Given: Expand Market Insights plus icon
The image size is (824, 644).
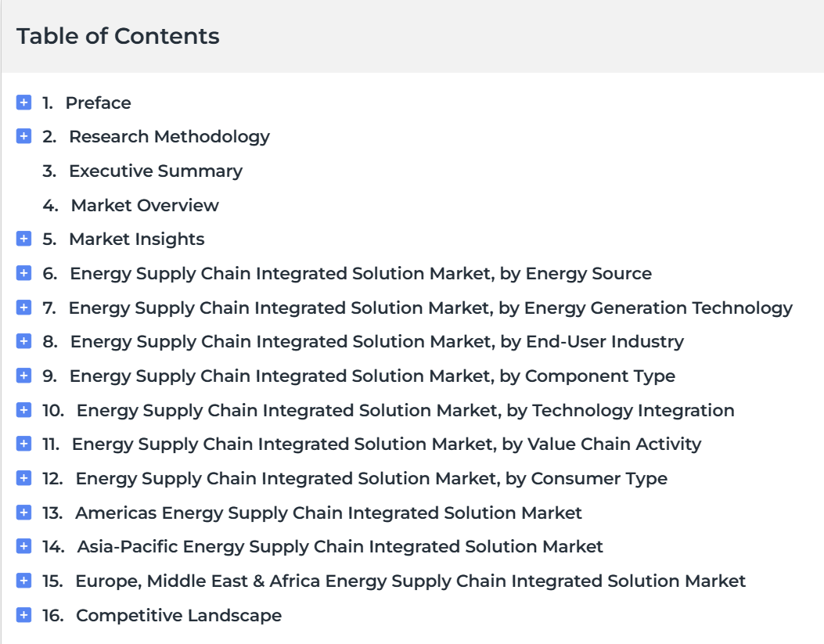Looking at the screenshot, I should [x=23, y=239].
